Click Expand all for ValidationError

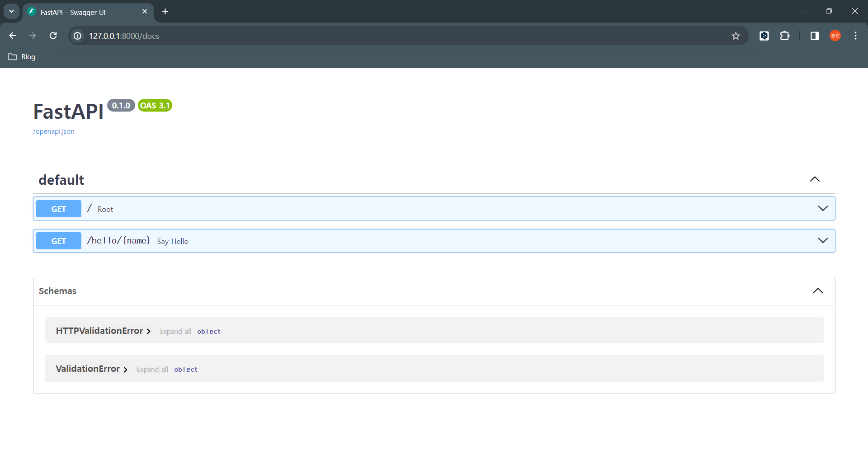152,370
